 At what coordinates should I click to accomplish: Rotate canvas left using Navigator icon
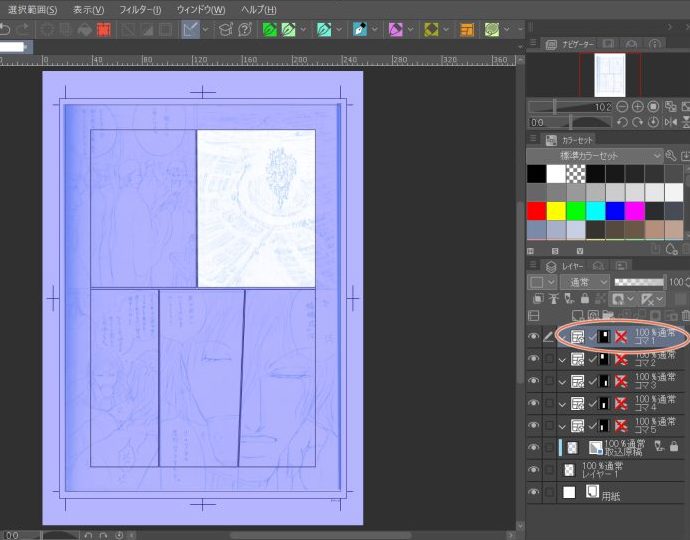click(621, 122)
